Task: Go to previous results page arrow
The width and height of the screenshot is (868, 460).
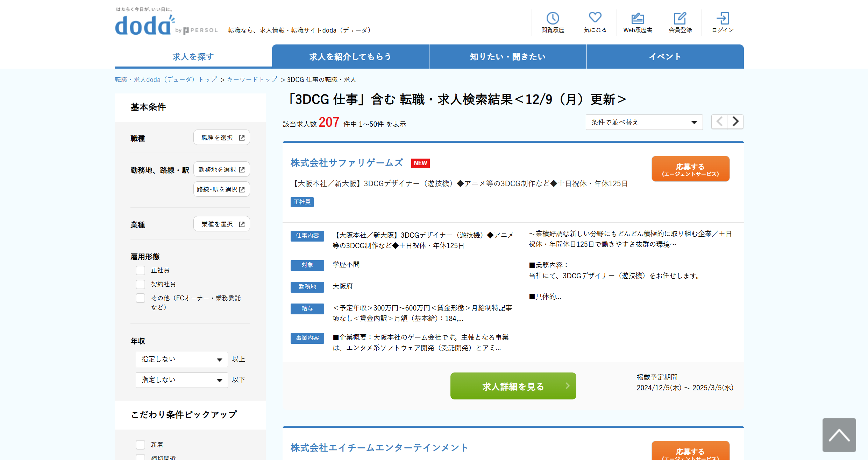Action: click(719, 122)
